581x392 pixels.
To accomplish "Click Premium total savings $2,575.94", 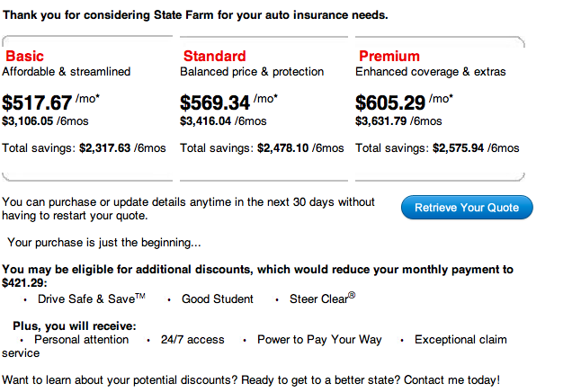I will point(459,148).
